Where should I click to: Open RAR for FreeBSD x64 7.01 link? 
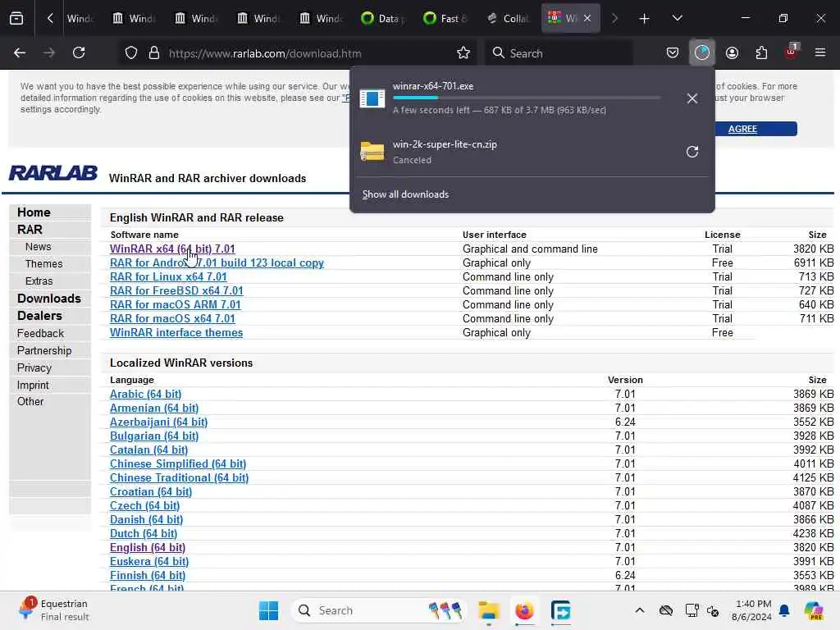click(x=176, y=290)
